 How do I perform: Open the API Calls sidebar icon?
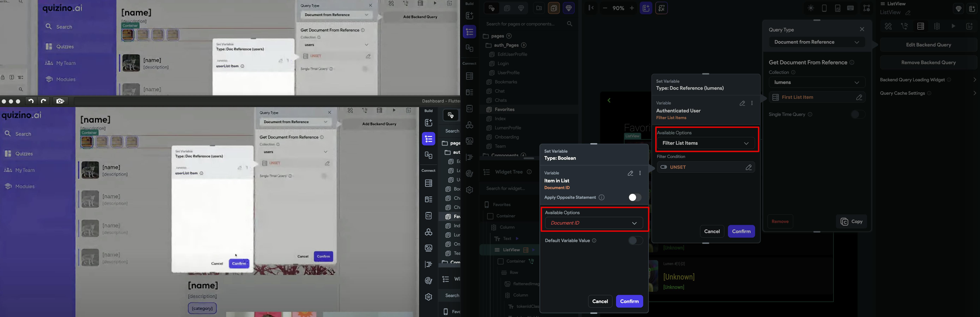(470, 125)
